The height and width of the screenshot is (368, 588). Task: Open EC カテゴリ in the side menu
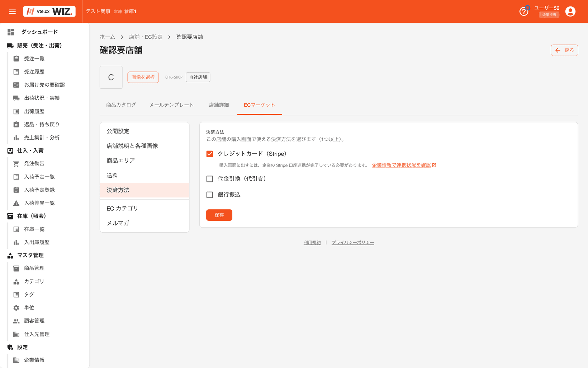[144, 209]
